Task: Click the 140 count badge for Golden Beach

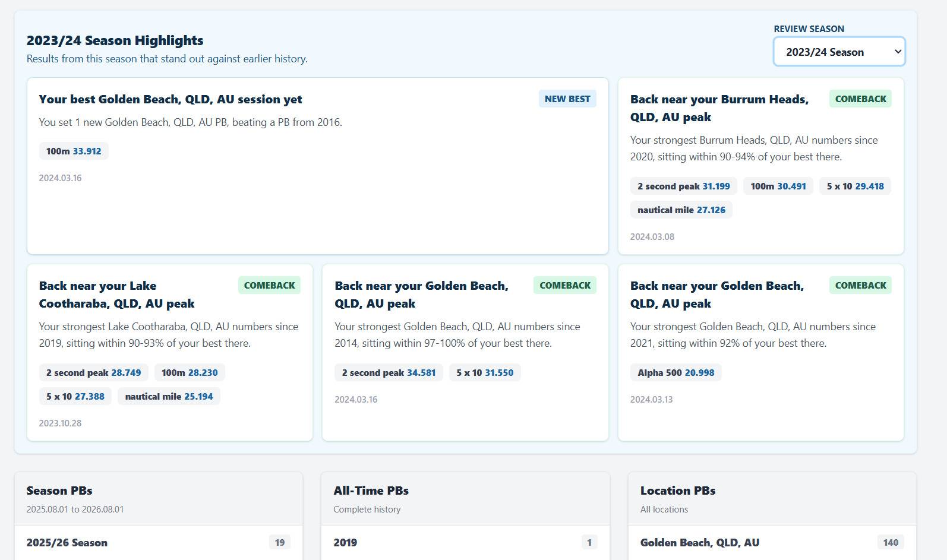Action: pos(891,542)
